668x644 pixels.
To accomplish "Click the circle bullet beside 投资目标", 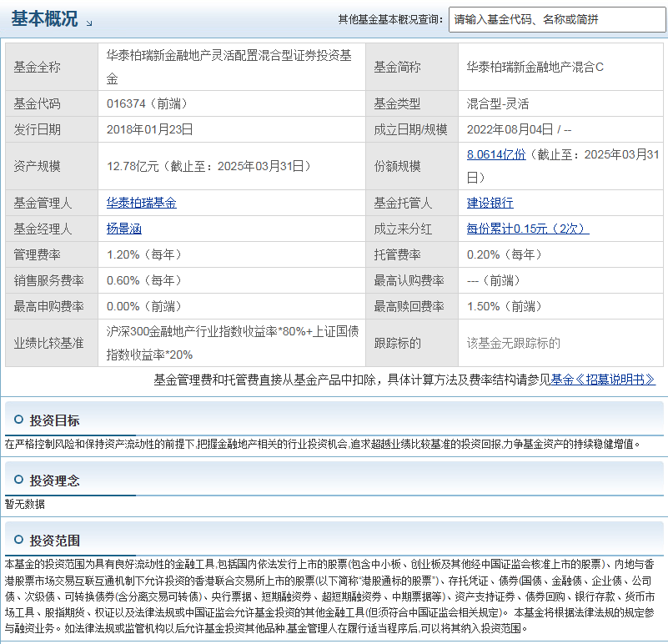I will [x=18, y=420].
